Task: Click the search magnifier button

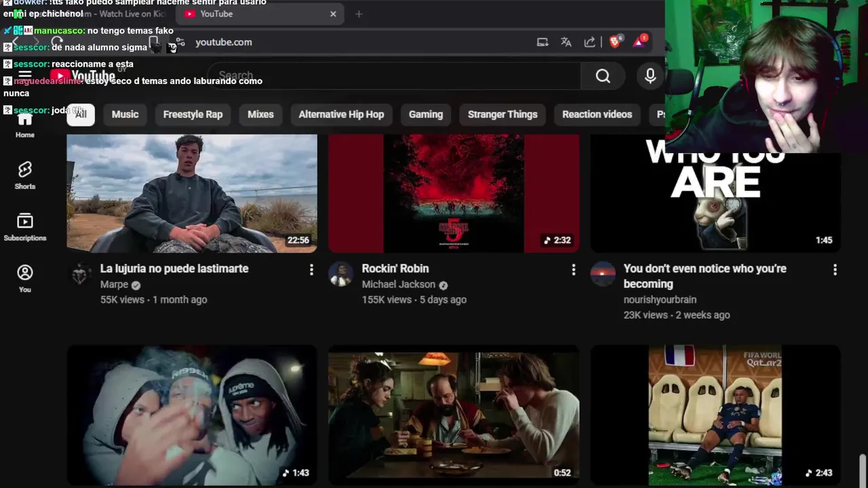Action: click(x=603, y=76)
